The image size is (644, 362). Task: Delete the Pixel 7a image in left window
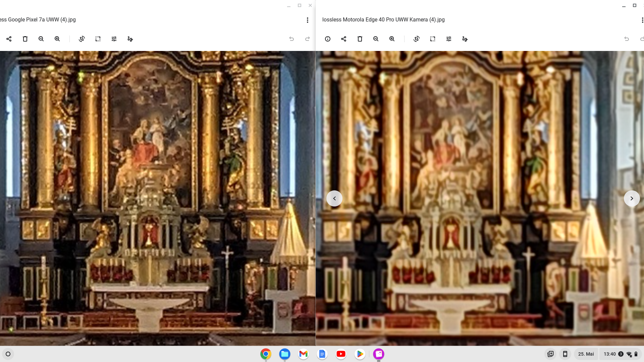[x=25, y=39]
